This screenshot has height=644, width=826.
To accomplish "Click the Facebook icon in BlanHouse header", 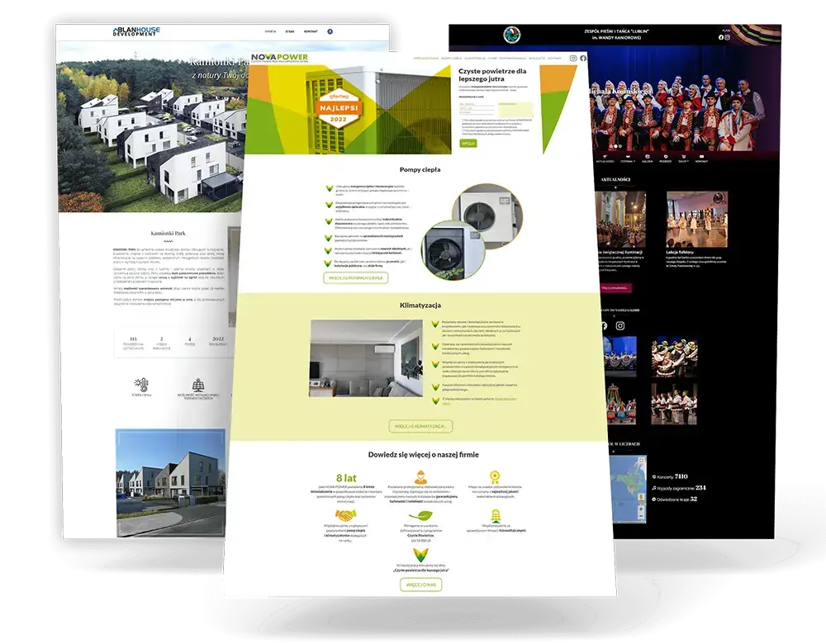I will point(330,31).
